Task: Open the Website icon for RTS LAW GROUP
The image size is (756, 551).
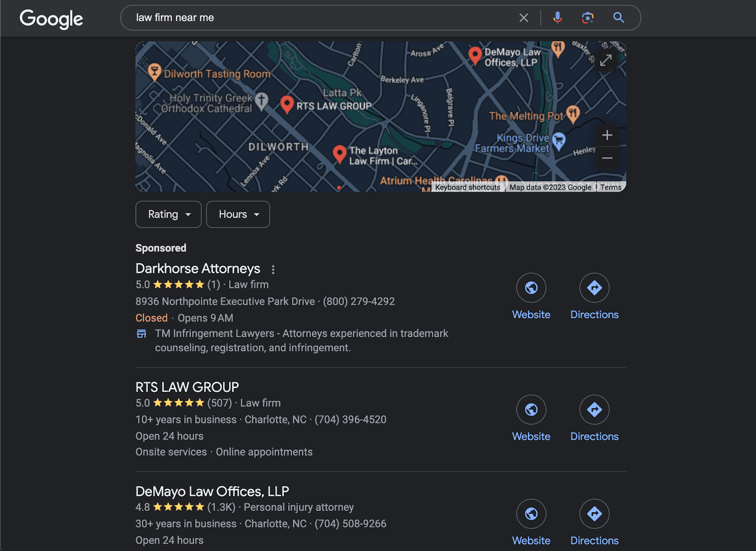Action: click(531, 409)
